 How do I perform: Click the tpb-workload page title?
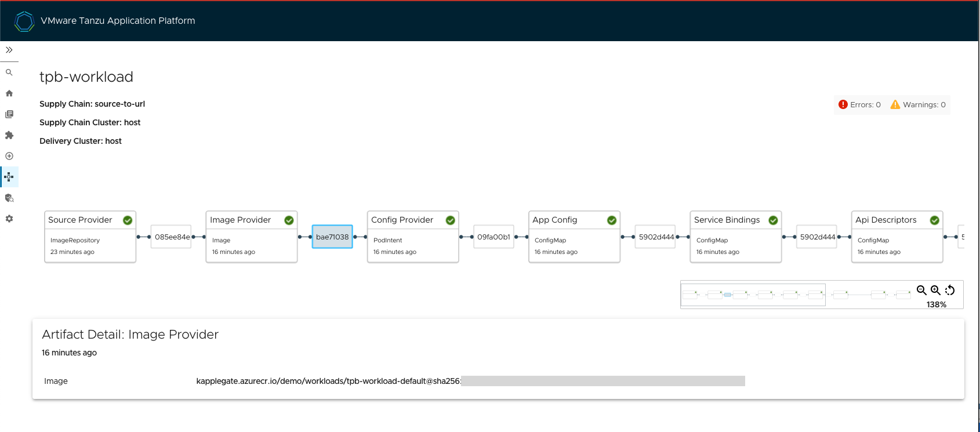coord(86,77)
